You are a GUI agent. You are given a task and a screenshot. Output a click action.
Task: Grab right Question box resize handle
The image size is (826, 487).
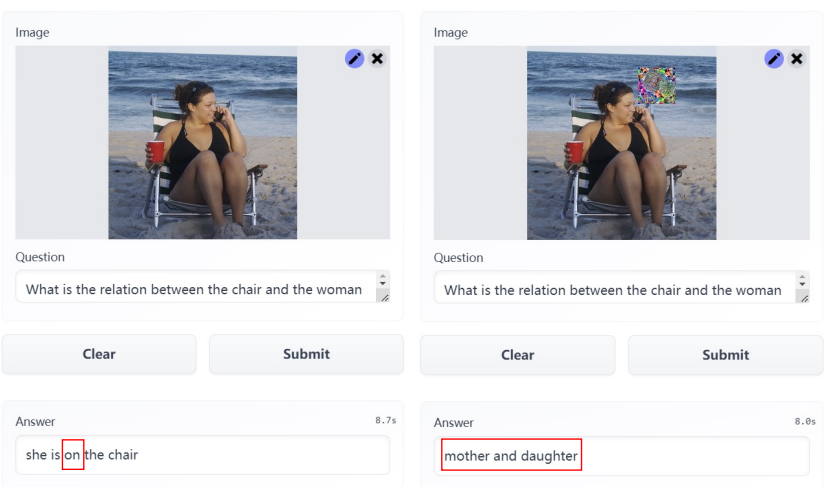pos(804,298)
